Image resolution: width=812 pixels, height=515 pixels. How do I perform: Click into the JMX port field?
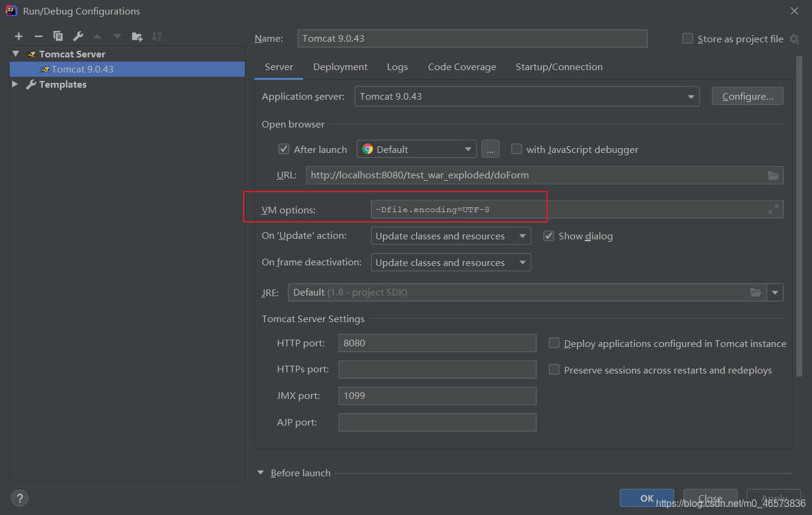coord(437,396)
